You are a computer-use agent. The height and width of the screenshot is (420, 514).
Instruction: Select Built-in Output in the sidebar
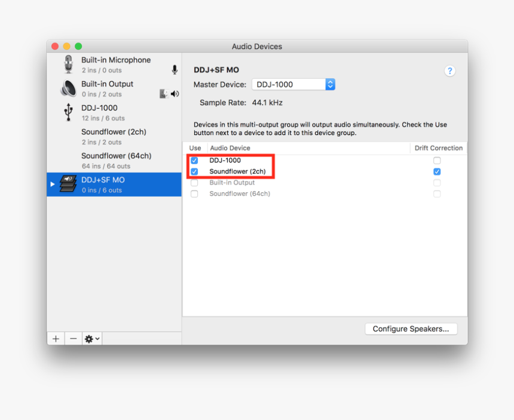pos(114,89)
